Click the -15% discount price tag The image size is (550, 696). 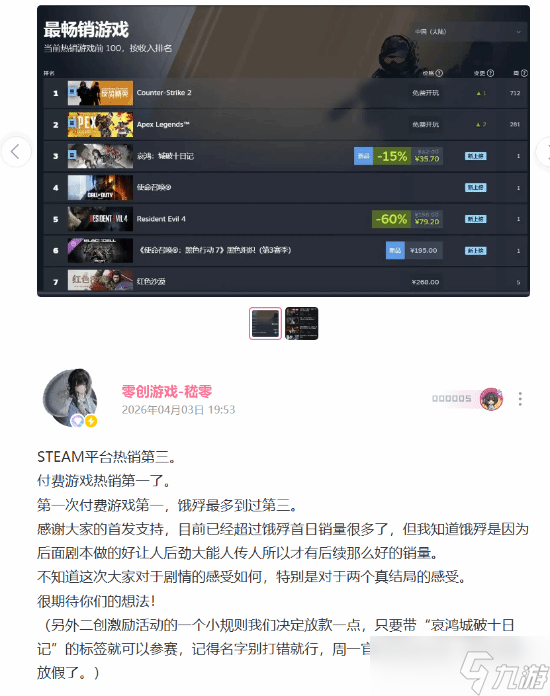[x=392, y=156]
